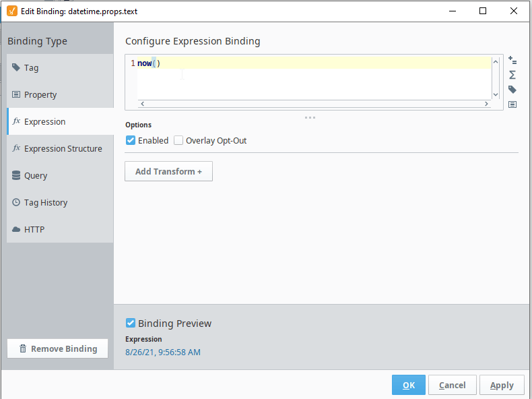Click the Add Transform + button

coord(168,171)
